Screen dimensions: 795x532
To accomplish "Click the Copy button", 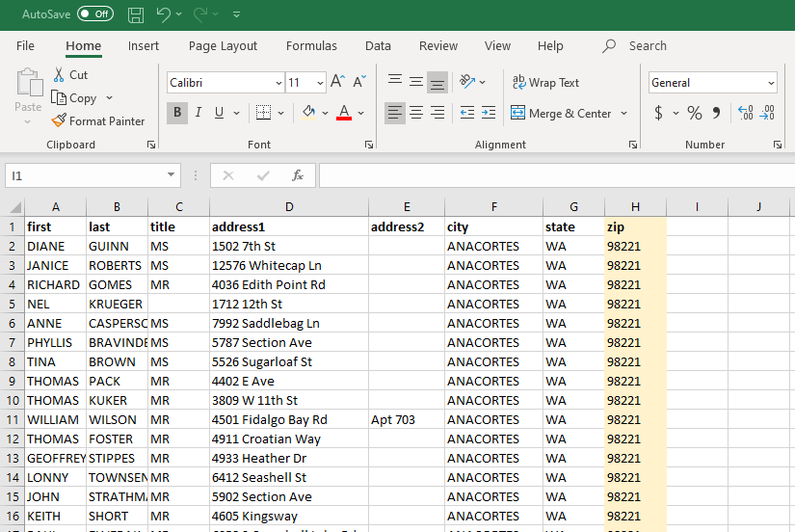I will pyautogui.click(x=74, y=98).
